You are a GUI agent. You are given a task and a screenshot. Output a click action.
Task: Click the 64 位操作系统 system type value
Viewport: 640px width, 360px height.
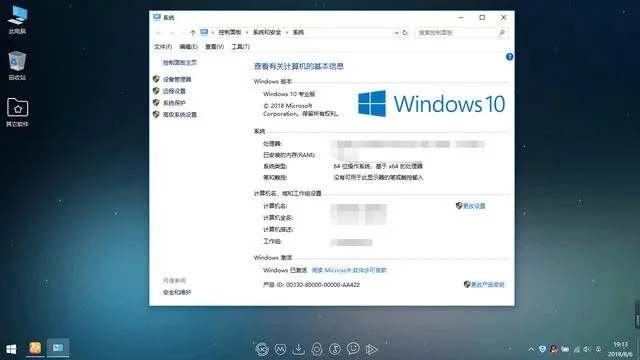point(378,166)
